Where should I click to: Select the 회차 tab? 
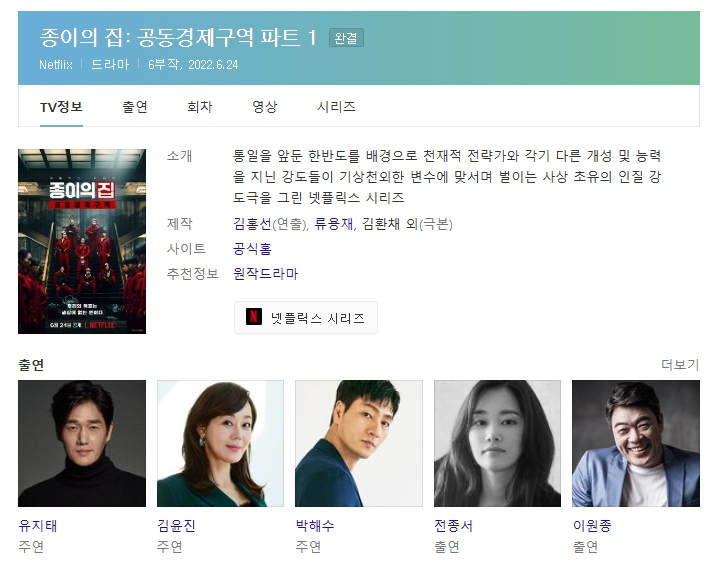pos(200,107)
